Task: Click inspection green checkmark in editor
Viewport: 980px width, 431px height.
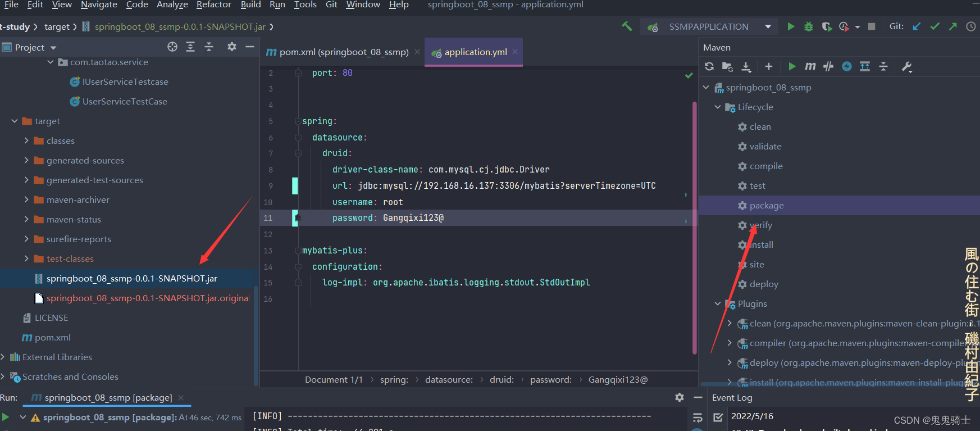Action: point(689,75)
